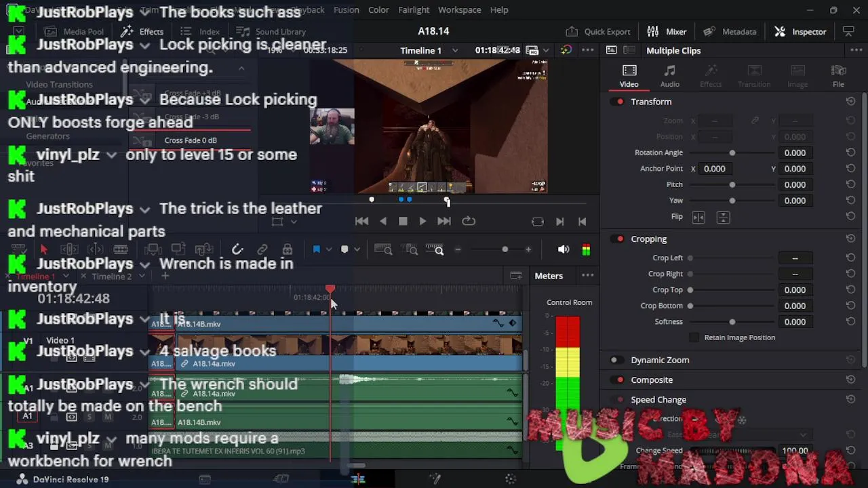Open the viewer three-dot options menu
Screen dimensions: 868x488
click(588, 50)
